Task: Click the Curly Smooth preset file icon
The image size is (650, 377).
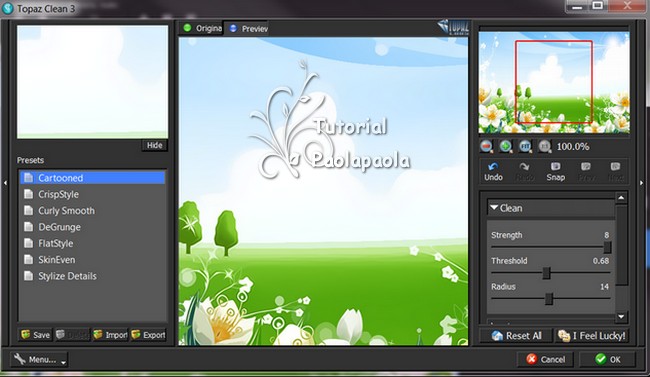Action: 29,210
